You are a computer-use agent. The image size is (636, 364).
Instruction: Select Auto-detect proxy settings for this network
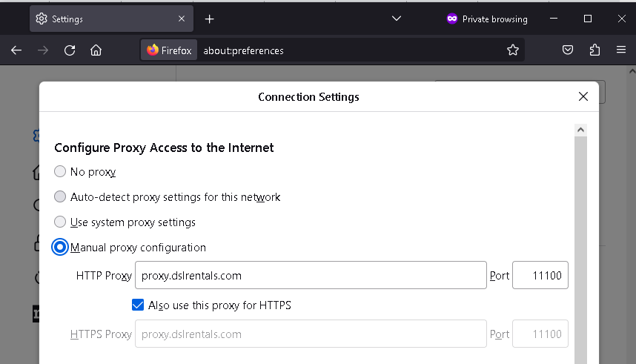[60, 196]
